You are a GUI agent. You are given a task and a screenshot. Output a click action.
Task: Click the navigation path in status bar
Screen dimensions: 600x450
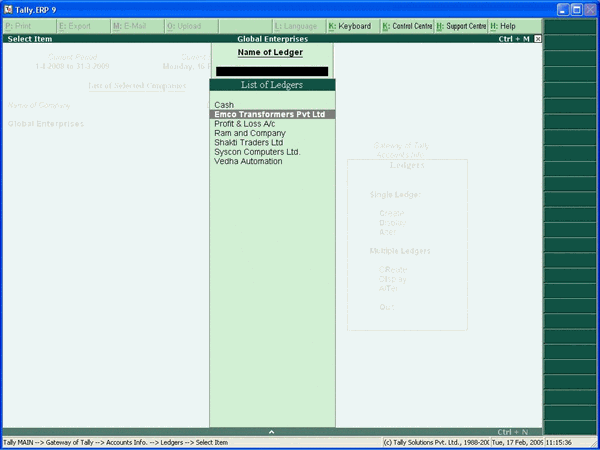click(x=116, y=442)
